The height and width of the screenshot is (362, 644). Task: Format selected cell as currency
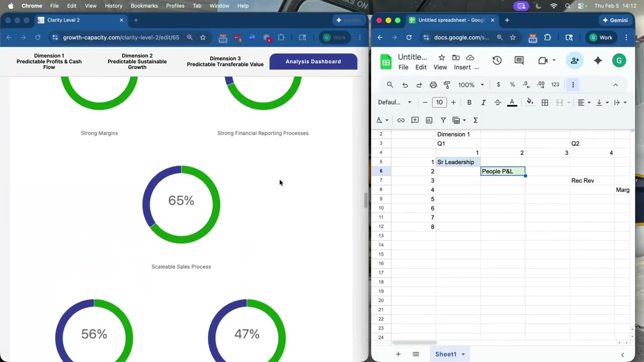(x=498, y=84)
